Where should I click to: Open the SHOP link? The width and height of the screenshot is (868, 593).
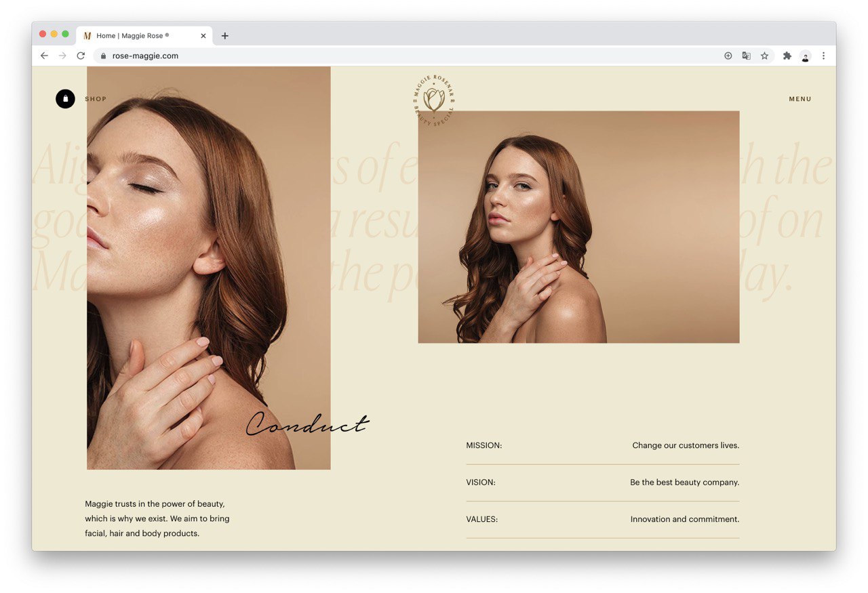(x=96, y=99)
